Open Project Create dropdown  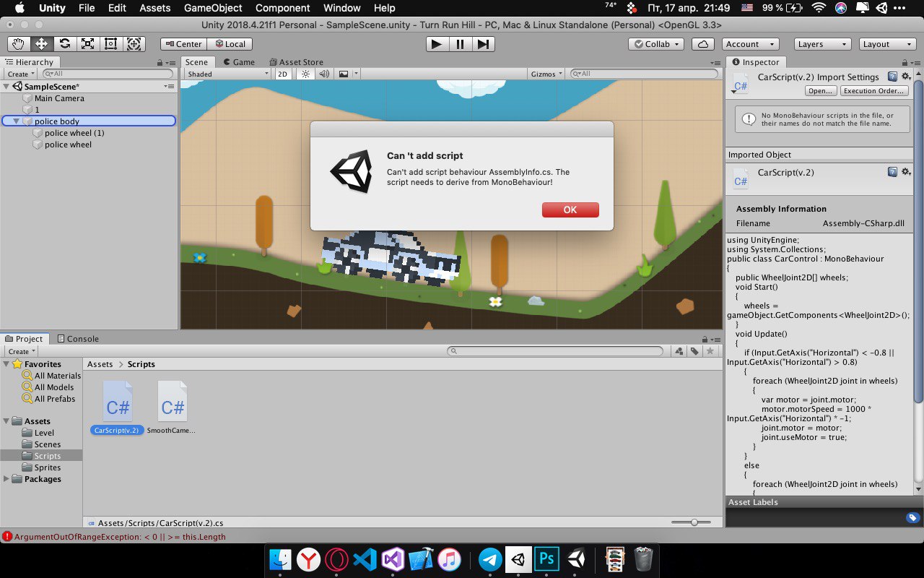20,351
